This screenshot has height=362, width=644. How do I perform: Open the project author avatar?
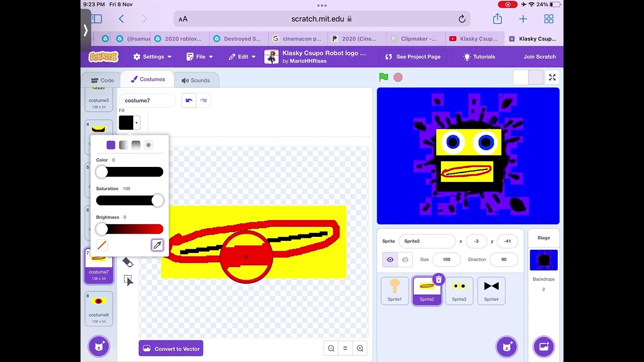(x=271, y=57)
